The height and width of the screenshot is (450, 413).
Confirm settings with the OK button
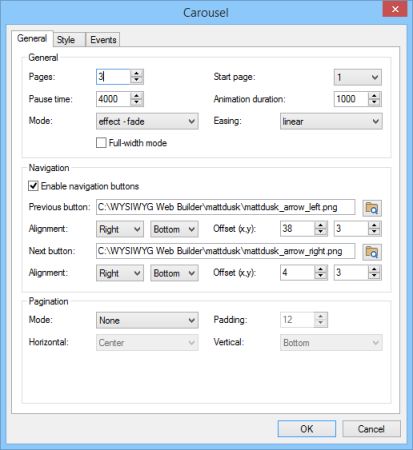pos(307,429)
